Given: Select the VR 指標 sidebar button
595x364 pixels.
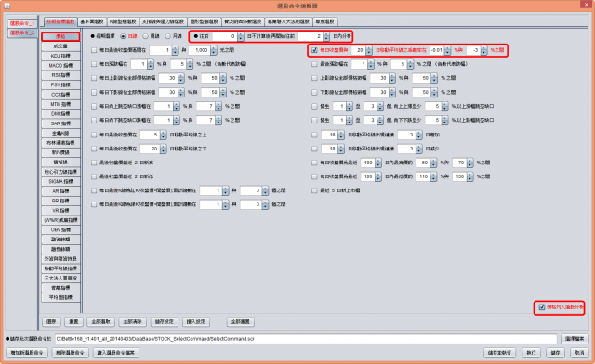Looking at the screenshot, I should coord(60,211).
